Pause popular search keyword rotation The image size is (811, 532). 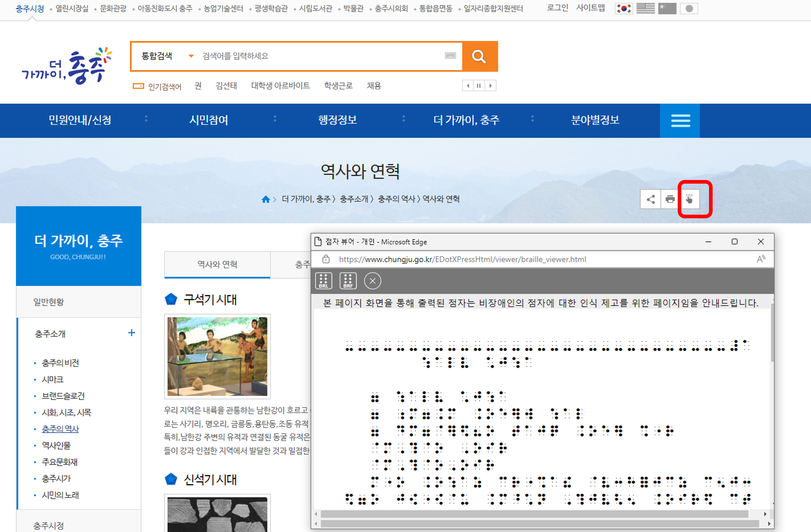pos(479,86)
